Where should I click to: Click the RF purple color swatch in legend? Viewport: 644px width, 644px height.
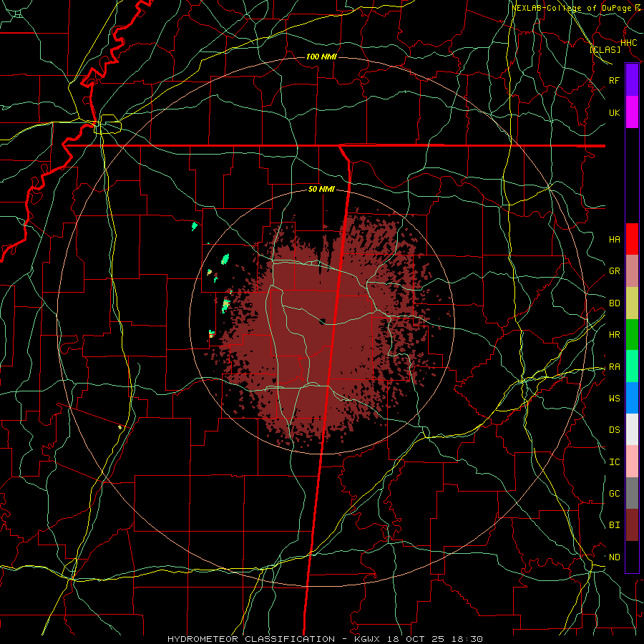point(632,80)
